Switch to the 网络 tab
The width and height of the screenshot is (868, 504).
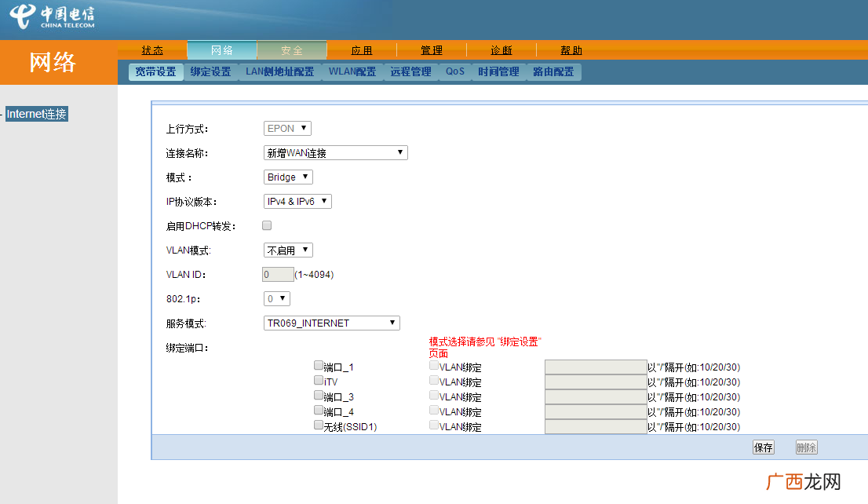click(222, 50)
